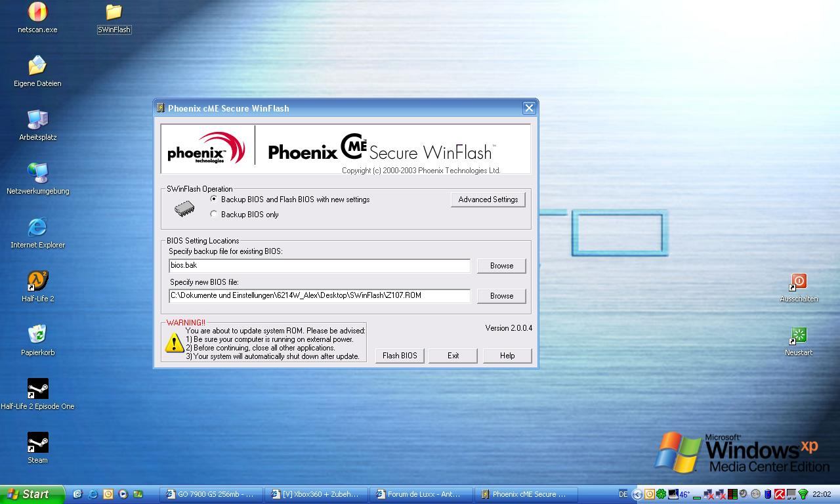This screenshot has width=840, height=504.
Task: Launch Internet Explorer from quick launch
Action: 93,494
